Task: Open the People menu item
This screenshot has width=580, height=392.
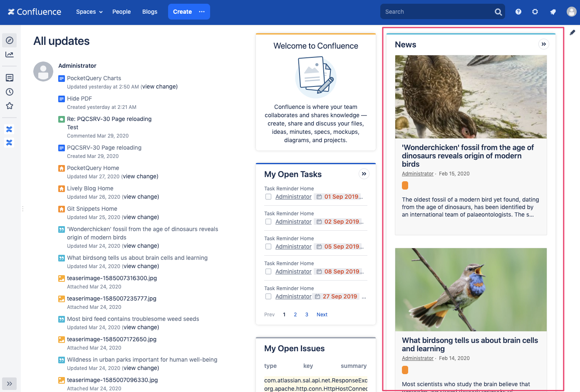Action: [x=121, y=12]
